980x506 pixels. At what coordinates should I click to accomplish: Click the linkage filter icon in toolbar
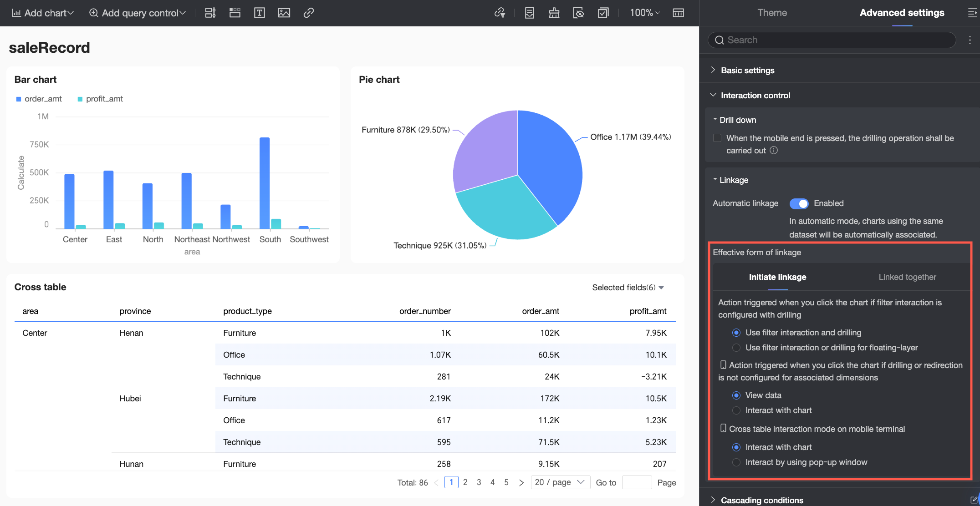500,13
